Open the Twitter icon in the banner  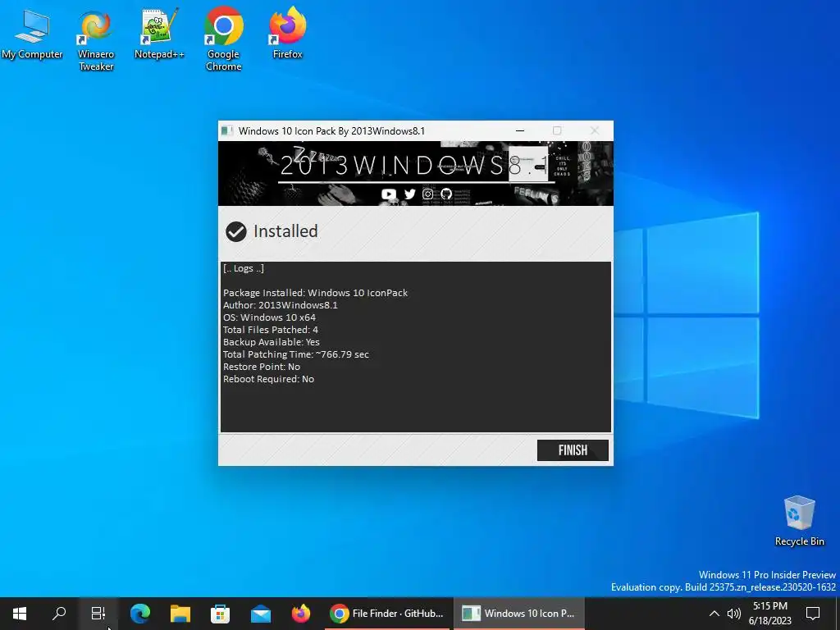pyautogui.click(x=410, y=194)
